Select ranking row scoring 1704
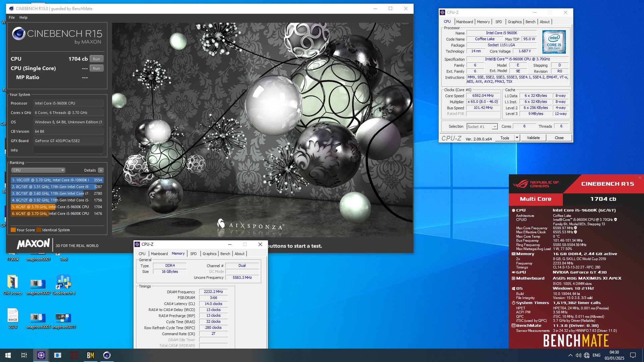644x362 pixels. (57, 207)
